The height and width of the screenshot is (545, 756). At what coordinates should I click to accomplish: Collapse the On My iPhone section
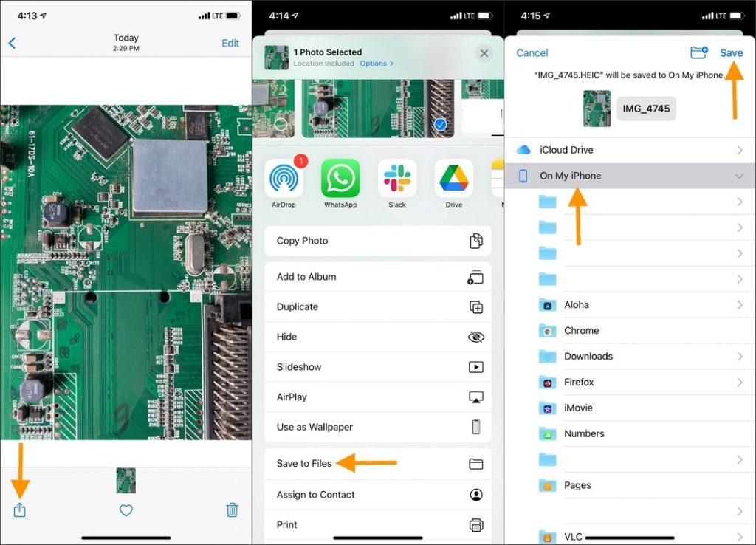point(738,176)
